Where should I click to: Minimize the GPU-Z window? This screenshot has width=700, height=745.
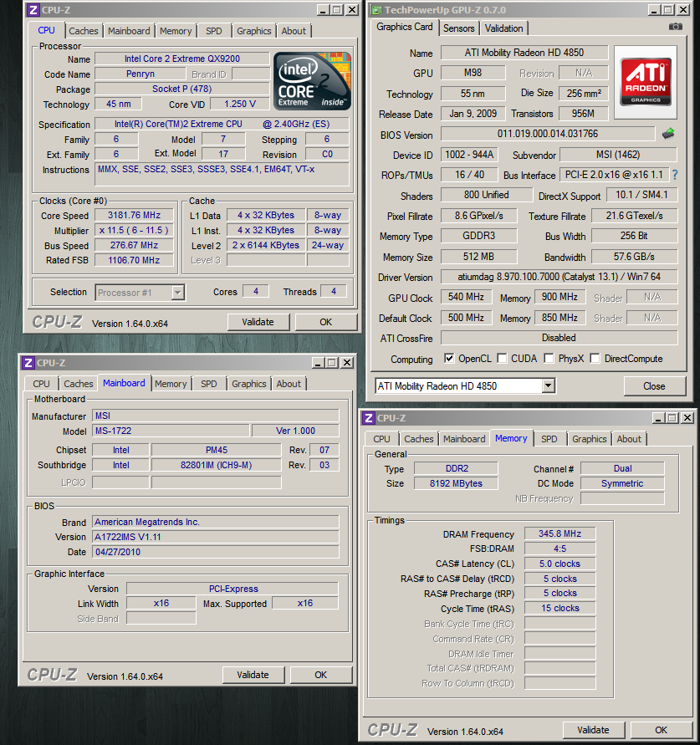(654, 10)
